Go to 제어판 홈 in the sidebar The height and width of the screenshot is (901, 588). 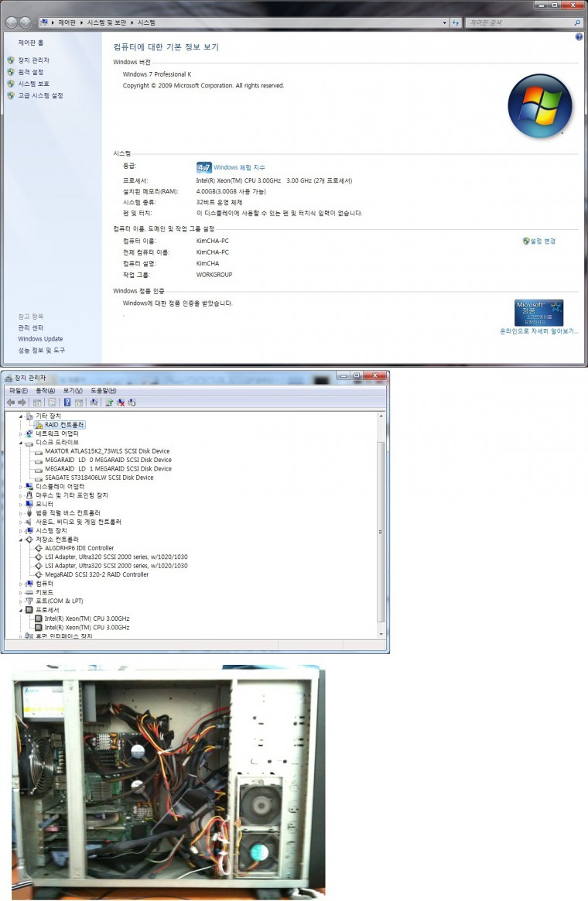tap(30, 43)
